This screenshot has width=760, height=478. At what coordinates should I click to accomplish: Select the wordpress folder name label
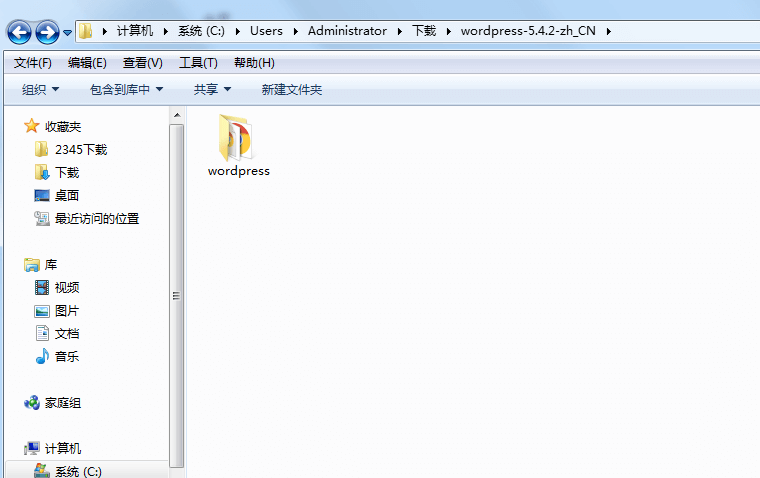pyautogui.click(x=238, y=171)
